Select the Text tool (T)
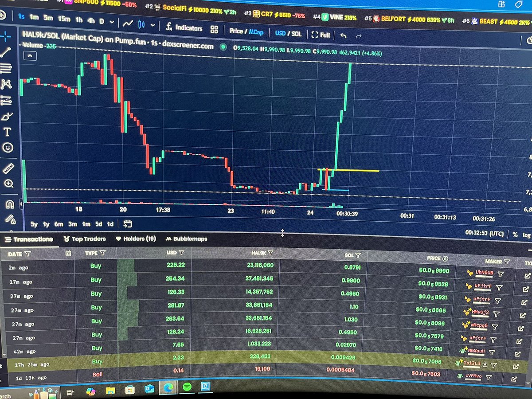The image size is (532, 399). [x=7, y=132]
